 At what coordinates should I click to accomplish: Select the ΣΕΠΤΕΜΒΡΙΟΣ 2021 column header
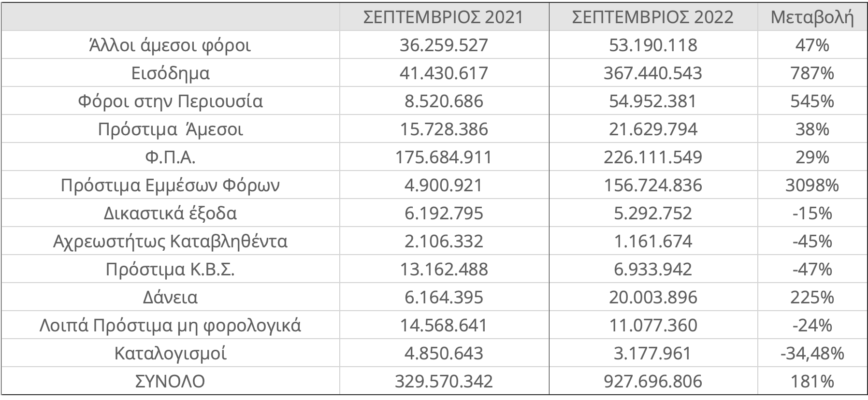(444, 17)
